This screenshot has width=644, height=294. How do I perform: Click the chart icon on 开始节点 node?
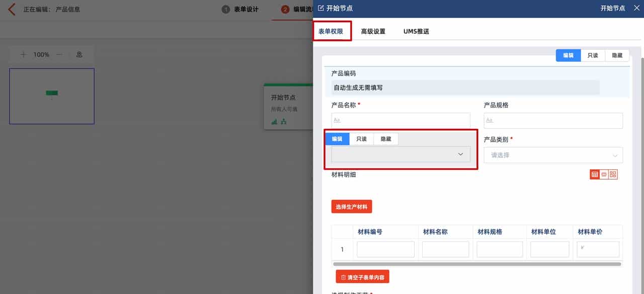(x=274, y=121)
